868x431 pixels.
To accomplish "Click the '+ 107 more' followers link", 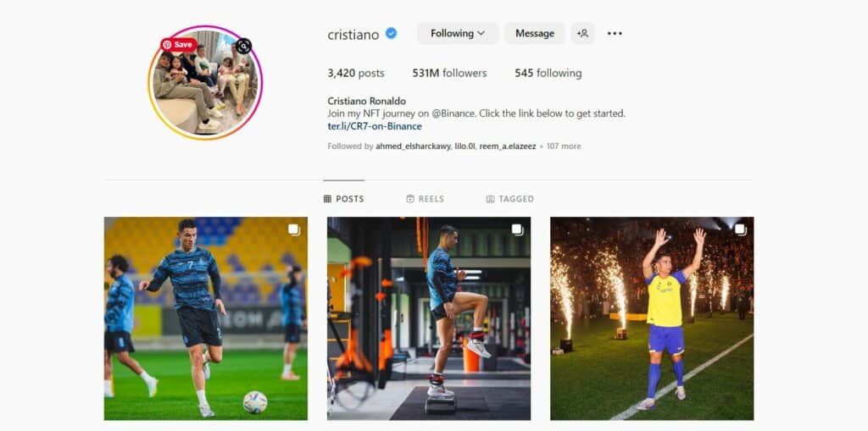I will coord(560,146).
